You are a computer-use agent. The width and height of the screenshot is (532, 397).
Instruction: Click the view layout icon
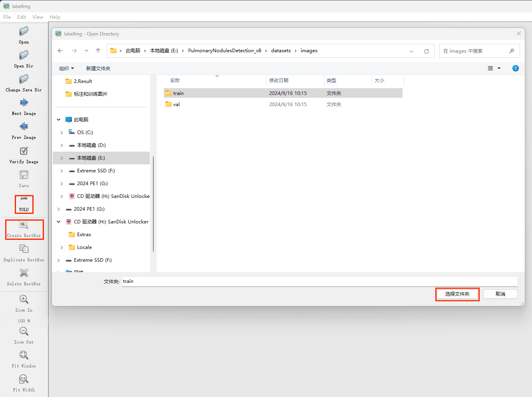pos(490,68)
